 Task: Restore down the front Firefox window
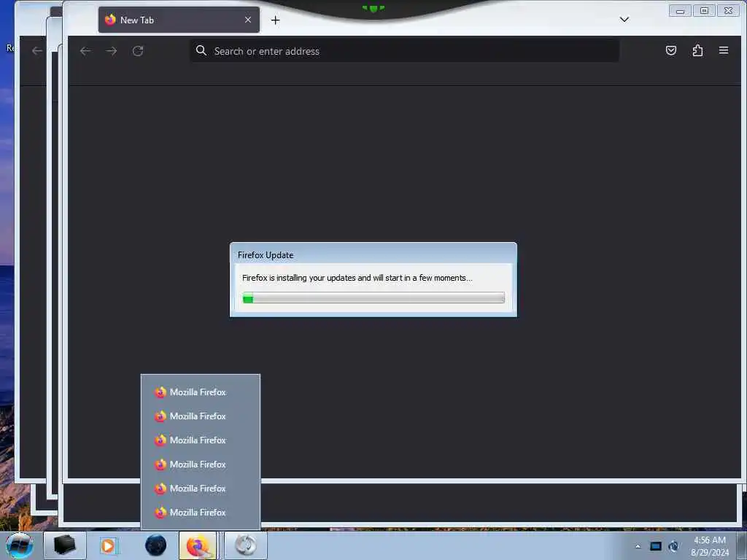704,10
